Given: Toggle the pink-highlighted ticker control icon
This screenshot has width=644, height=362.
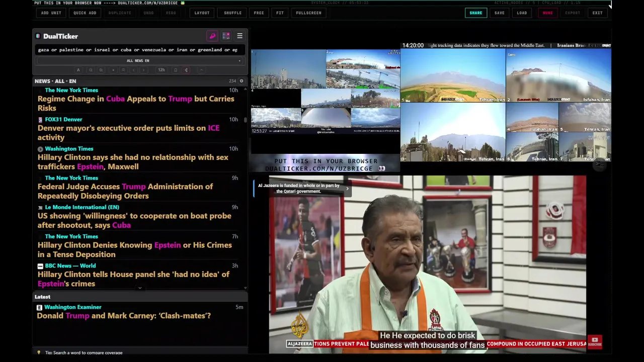Looking at the screenshot, I should pyautogui.click(x=186, y=70).
